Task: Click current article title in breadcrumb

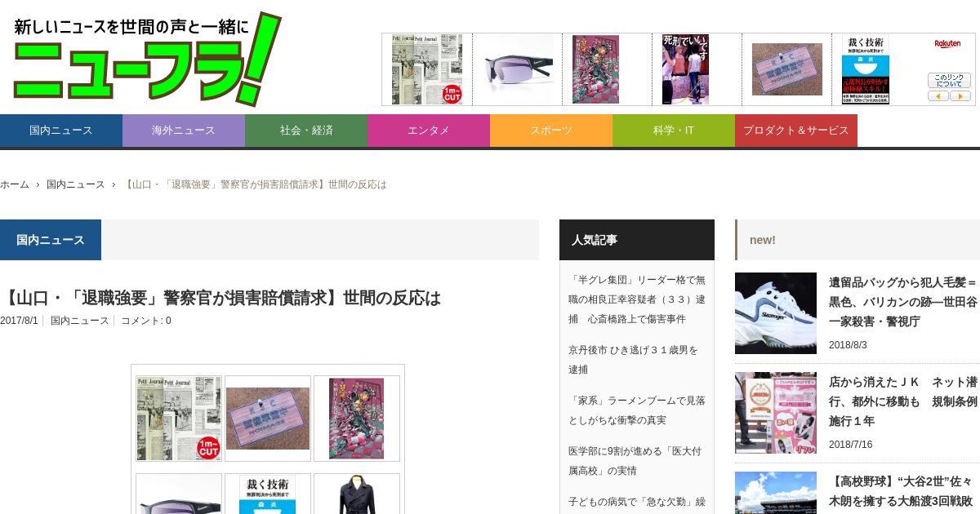Action: click(255, 184)
